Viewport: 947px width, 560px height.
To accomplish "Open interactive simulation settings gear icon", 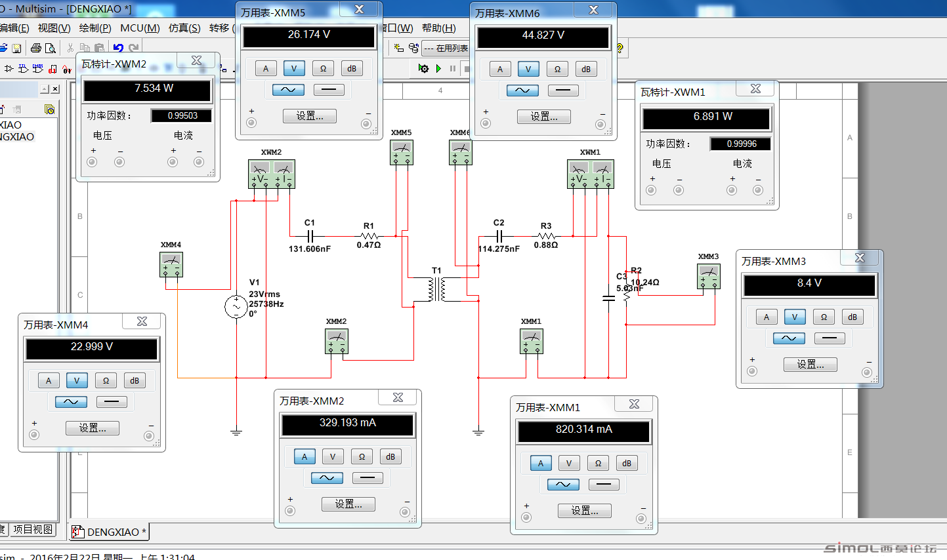I will coord(423,68).
